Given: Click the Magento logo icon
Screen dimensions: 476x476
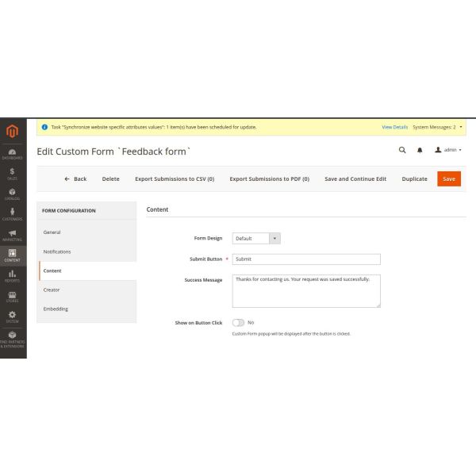Looking at the screenshot, I should point(12,131).
